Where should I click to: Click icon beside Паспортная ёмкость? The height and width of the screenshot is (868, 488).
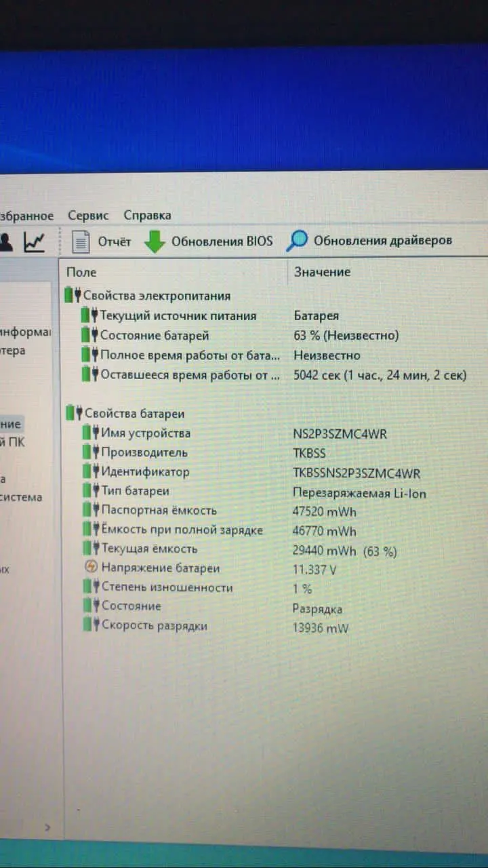(90, 511)
